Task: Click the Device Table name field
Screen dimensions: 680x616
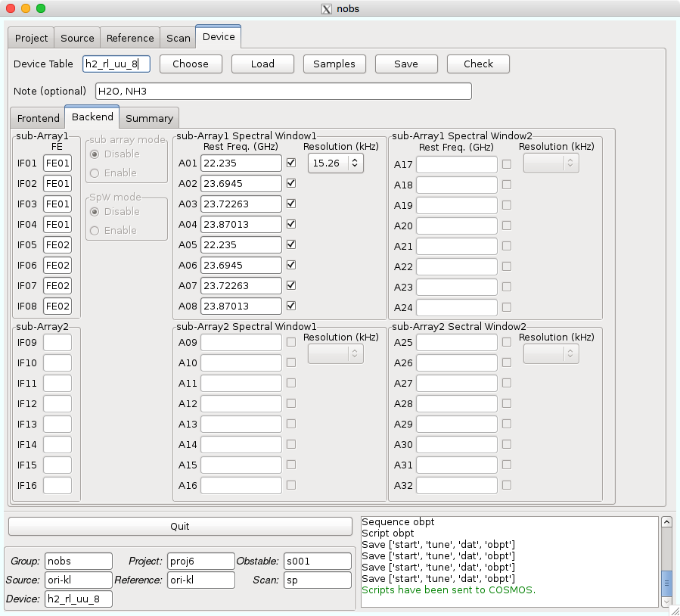Action: click(116, 64)
